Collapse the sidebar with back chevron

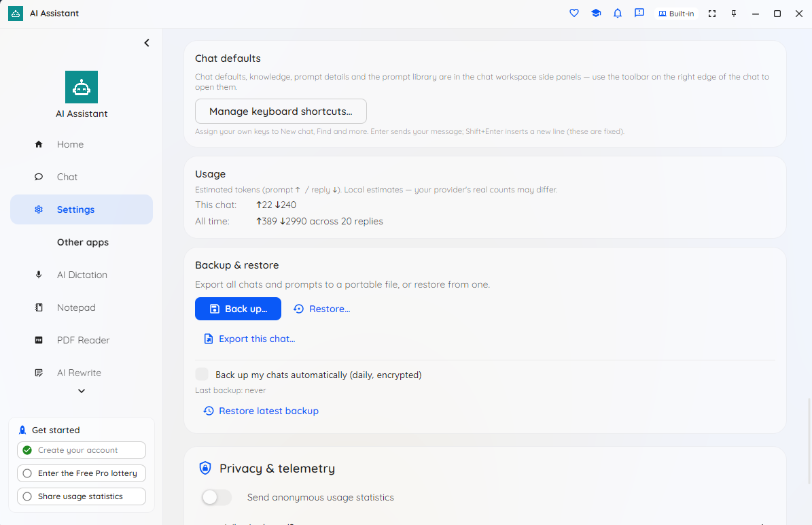[147, 43]
